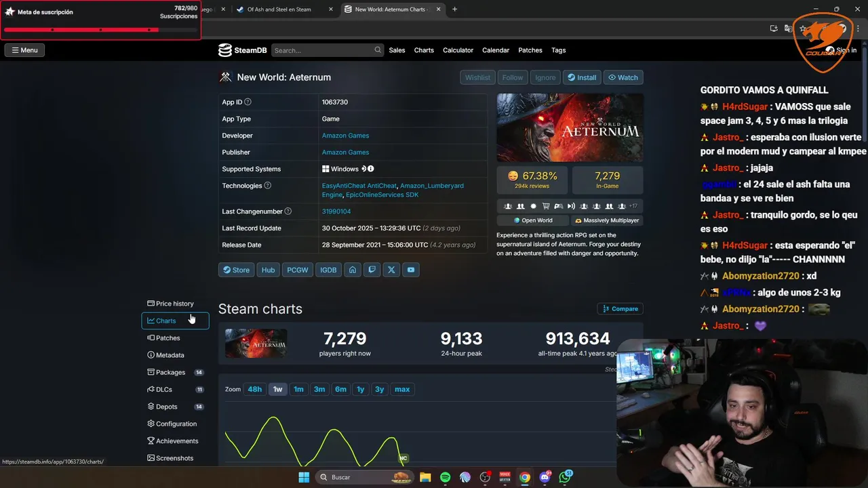Open the new tab plus button
The height and width of the screenshot is (488, 868).
click(x=454, y=9)
